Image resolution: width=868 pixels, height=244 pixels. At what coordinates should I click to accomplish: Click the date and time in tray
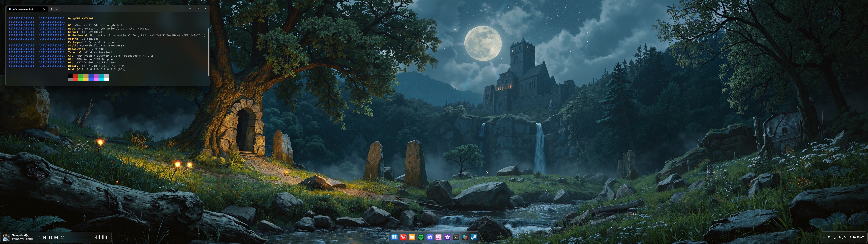pyautogui.click(x=851, y=237)
